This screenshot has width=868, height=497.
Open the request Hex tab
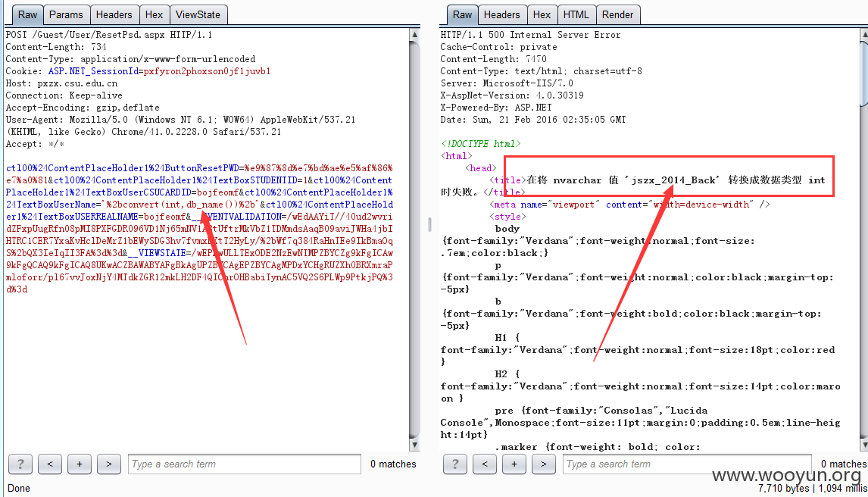(154, 15)
